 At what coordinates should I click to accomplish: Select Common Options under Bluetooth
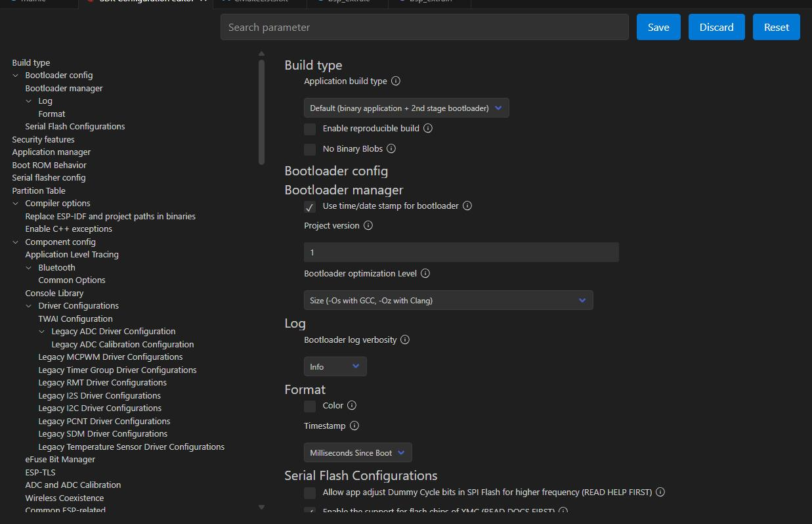tap(72, 280)
